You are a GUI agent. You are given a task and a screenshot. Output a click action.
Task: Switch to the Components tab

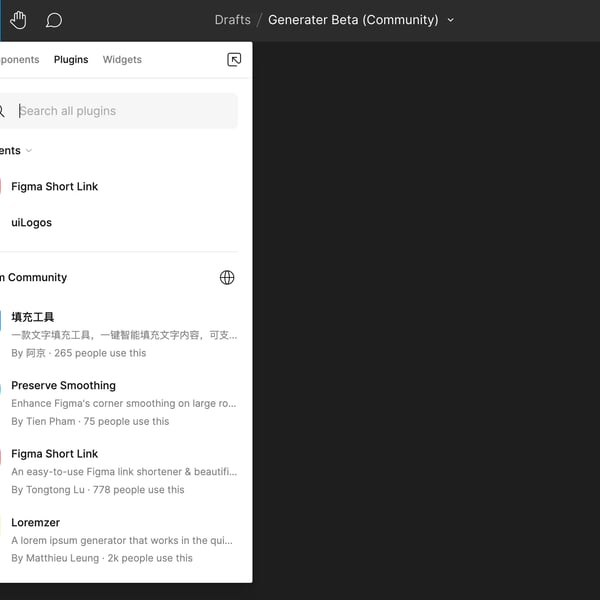[19, 59]
